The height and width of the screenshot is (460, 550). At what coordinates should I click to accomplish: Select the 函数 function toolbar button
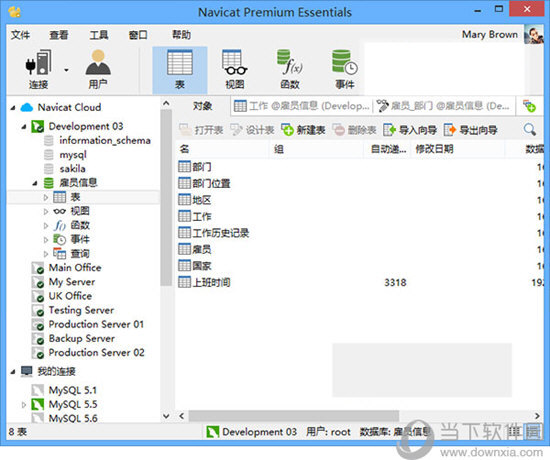pyautogui.click(x=290, y=69)
